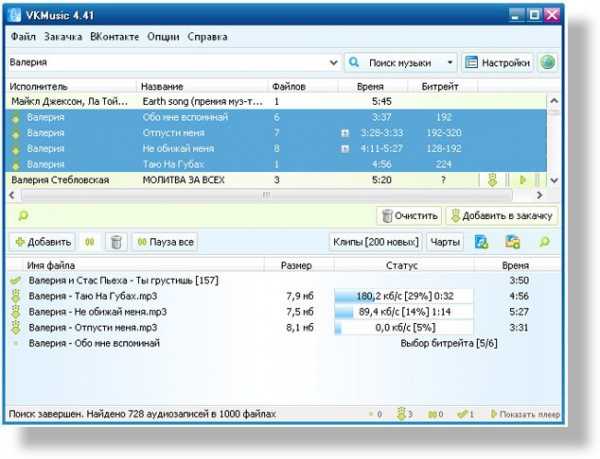Image resolution: width=600 pixels, height=459 pixels.
Task: Click Добавить в закачку button
Action: click(502, 216)
